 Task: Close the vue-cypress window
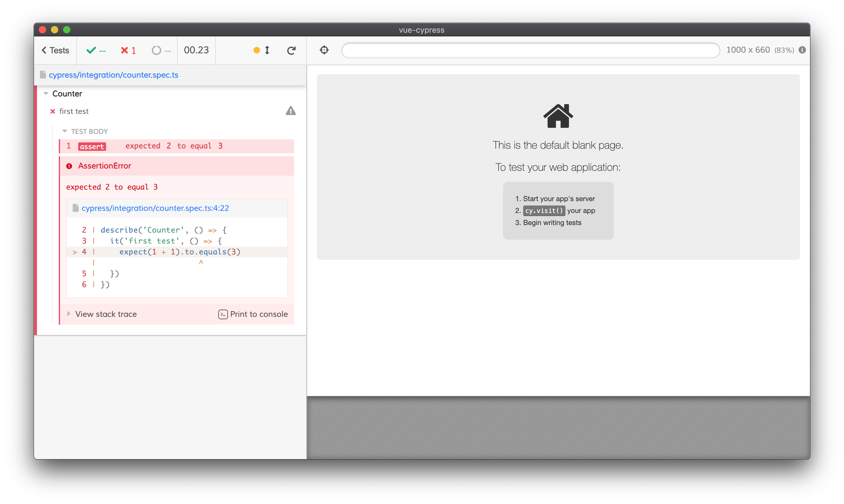(x=42, y=30)
